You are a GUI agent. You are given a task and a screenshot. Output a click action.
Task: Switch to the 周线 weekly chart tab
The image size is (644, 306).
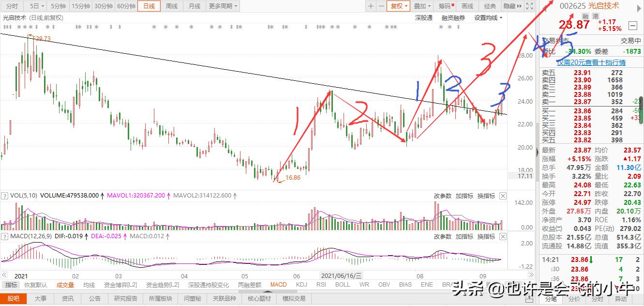(172, 6)
